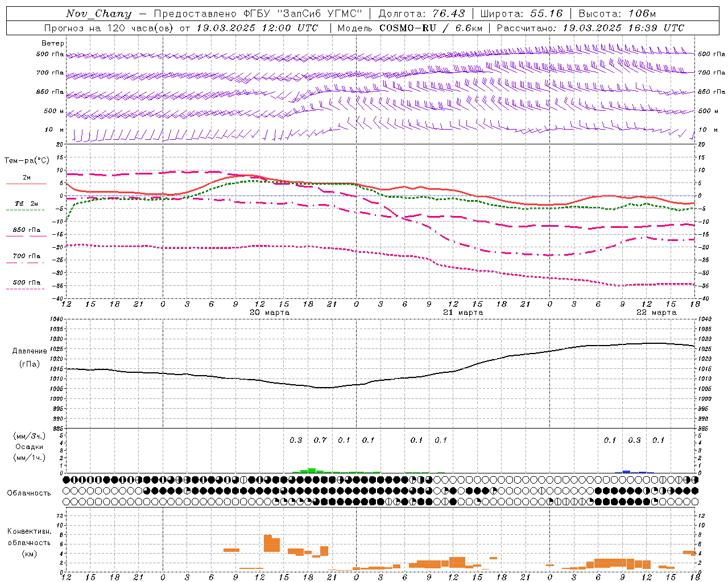Click the 'Ветер' wind panel label
Image resolution: width=728 pixels, height=582 pixels.
[53, 43]
